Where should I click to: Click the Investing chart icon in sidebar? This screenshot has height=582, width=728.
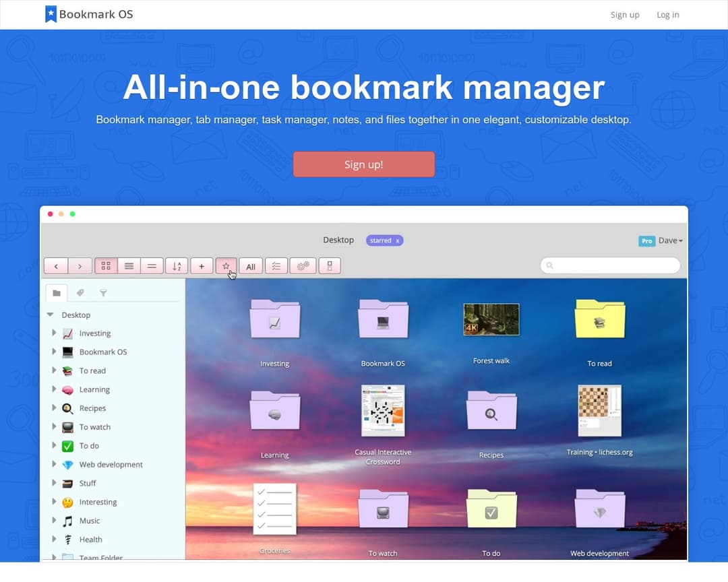click(x=68, y=333)
